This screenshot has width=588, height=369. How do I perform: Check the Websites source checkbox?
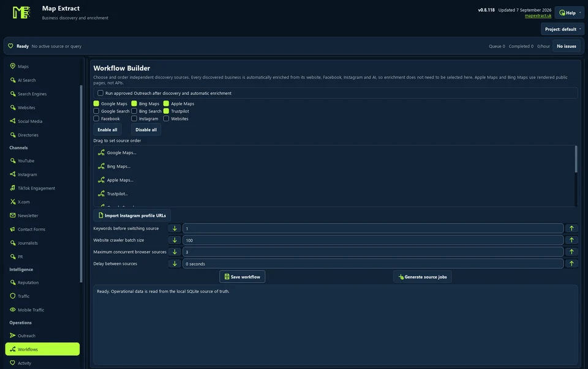click(166, 118)
